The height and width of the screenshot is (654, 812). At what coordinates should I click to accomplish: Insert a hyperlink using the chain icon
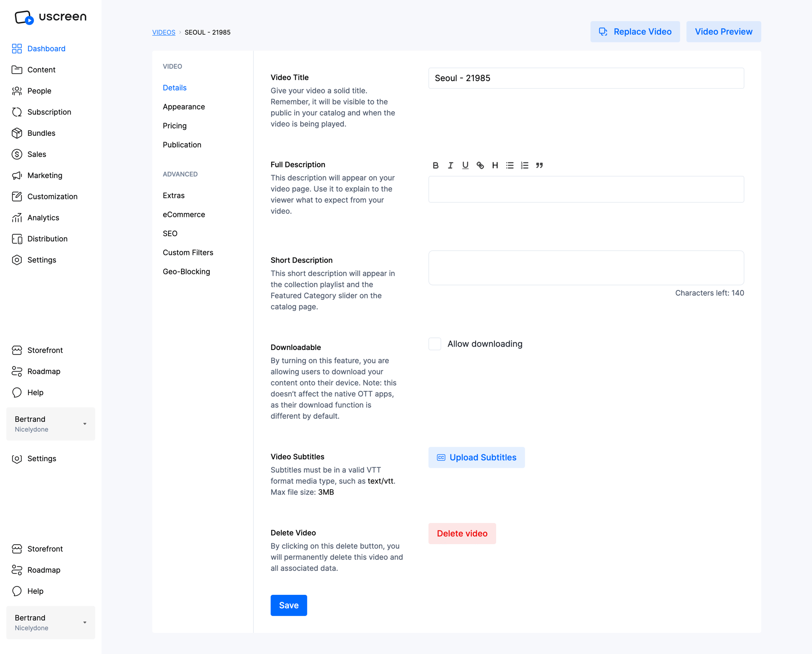tap(480, 165)
